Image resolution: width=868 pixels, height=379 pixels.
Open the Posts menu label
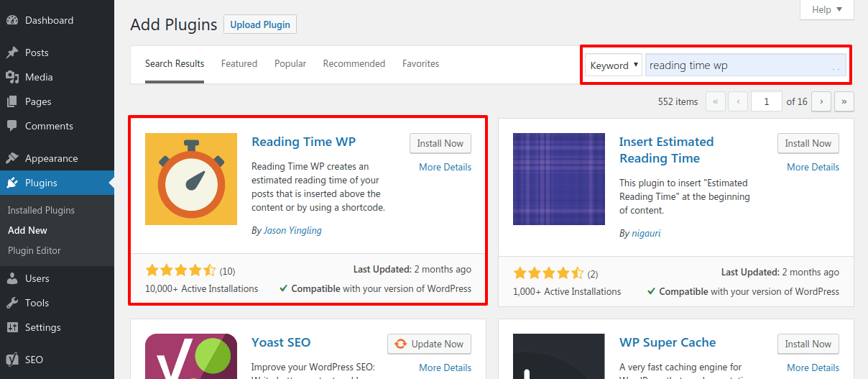click(x=37, y=52)
